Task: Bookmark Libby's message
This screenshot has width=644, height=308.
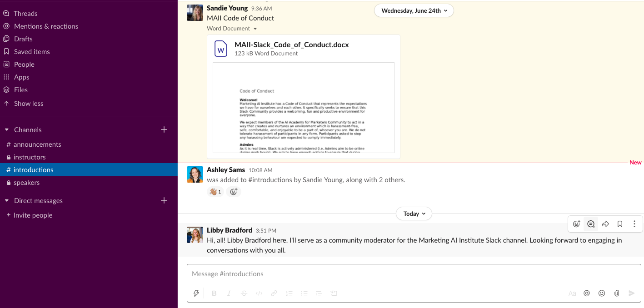Action: coord(620,224)
